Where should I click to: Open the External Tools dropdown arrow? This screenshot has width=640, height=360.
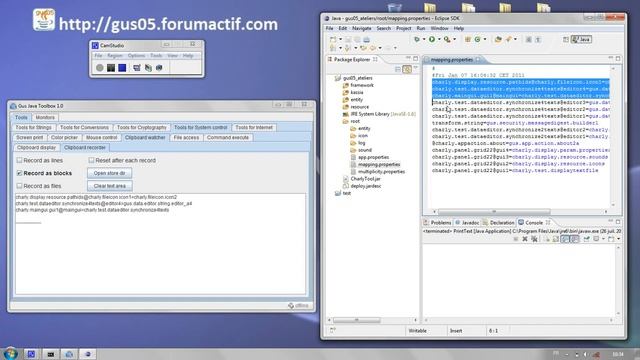(x=454, y=40)
